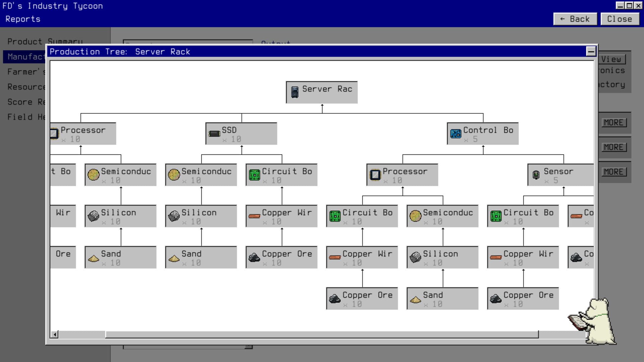644x362 pixels.
Task: Click the bottom MORE button
Action: click(613, 172)
